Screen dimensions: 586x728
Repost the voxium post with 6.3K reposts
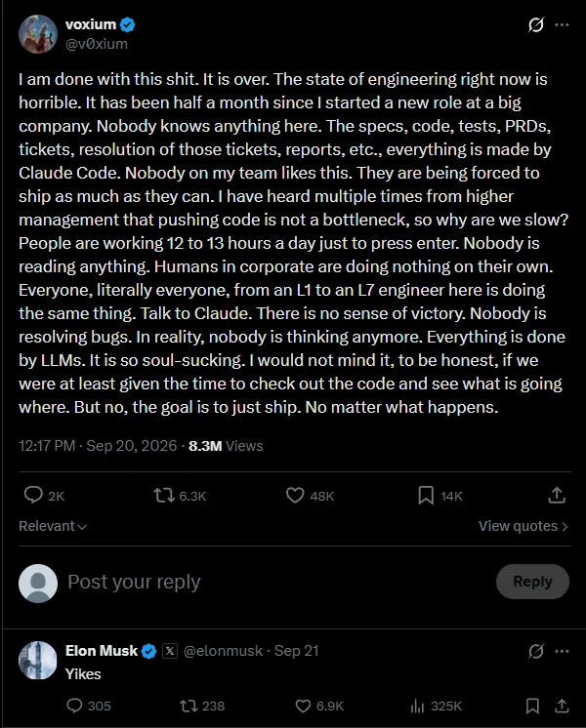[164, 496]
